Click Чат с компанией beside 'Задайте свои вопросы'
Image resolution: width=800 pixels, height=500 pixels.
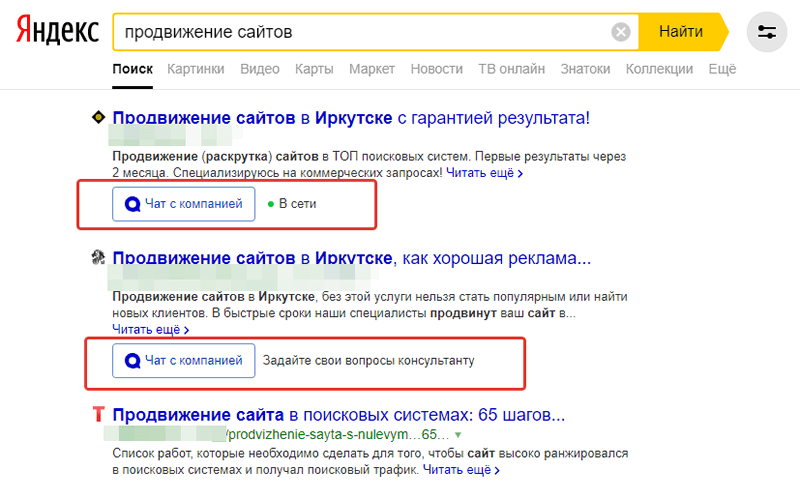(x=184, y=361)
